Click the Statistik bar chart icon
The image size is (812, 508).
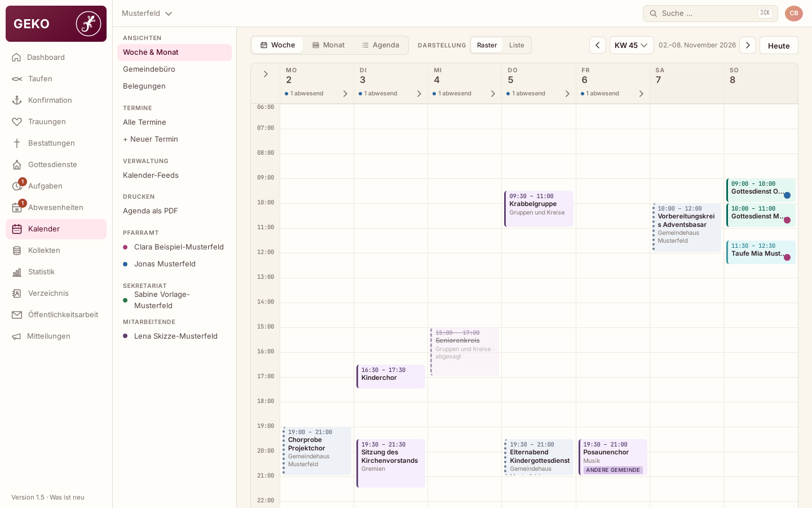coord(17,271)
